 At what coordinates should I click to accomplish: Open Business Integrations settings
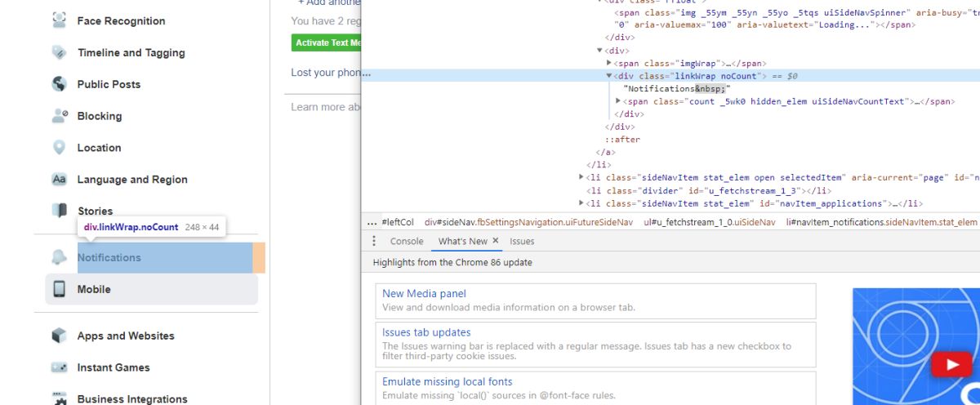[x=132, y=398]
